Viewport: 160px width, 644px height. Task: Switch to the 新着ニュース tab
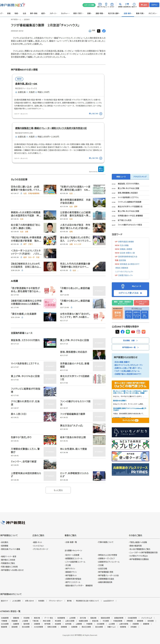[121, 177]
